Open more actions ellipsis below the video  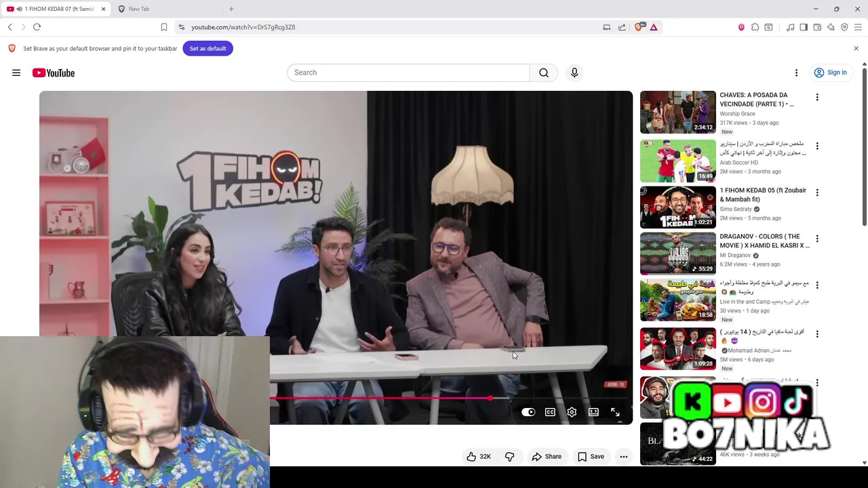click(623, 457)
